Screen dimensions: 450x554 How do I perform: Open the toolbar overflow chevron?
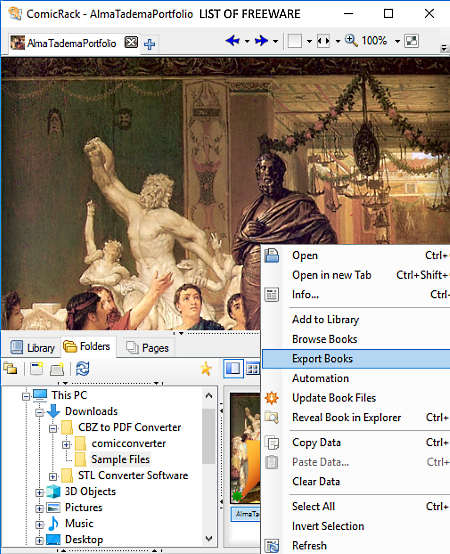444,47
